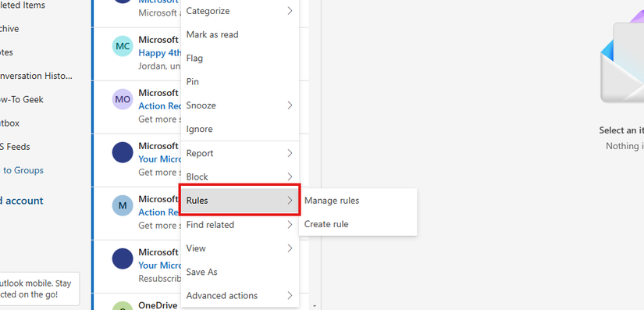Screen dimensions: 644x310
Task: Expand chevron arrow next to Report
Action: click(x=290, y=153)
